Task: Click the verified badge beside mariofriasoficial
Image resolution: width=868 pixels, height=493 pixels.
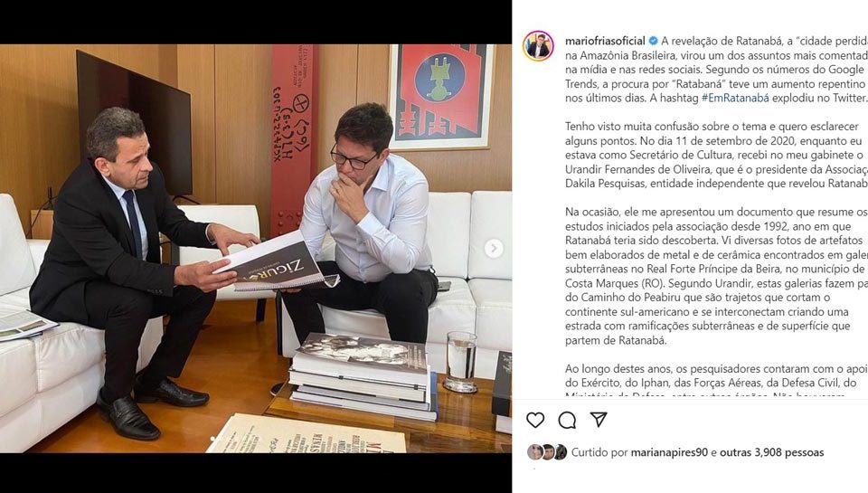Action: tap(653, 41)
